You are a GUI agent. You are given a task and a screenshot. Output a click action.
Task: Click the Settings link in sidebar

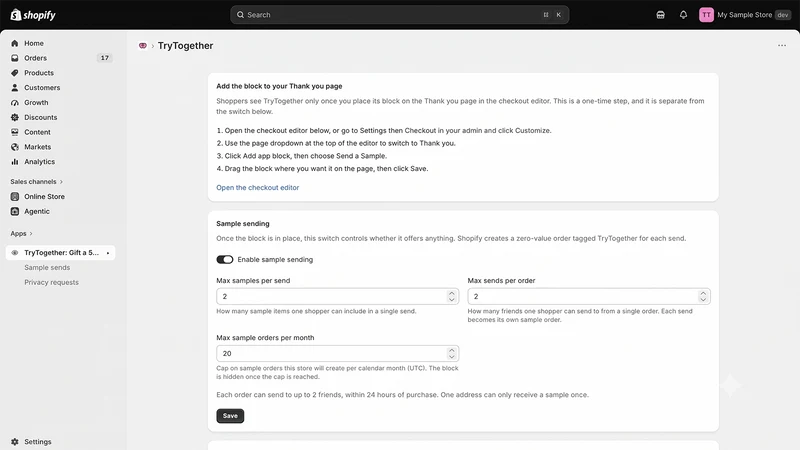pyautogui.click(x=38, y=442)
